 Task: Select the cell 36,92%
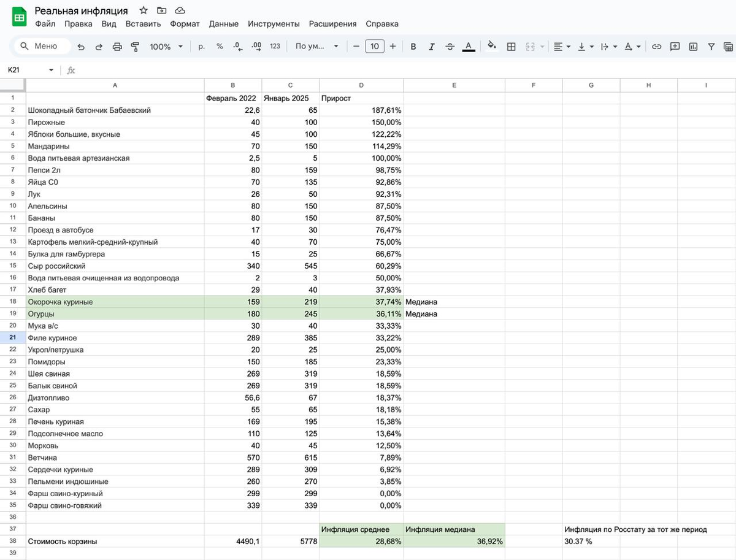click(454, 542)
